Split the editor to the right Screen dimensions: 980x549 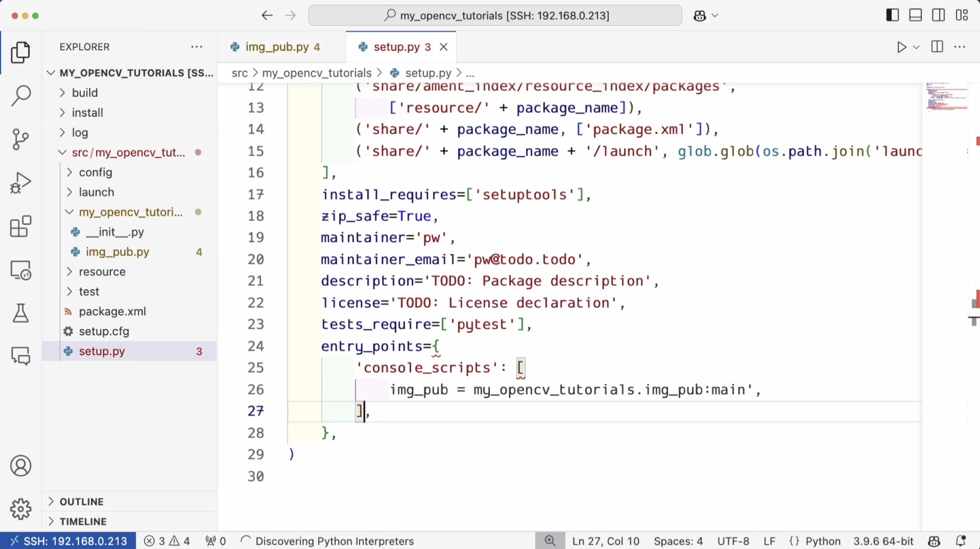click(937, 47)
